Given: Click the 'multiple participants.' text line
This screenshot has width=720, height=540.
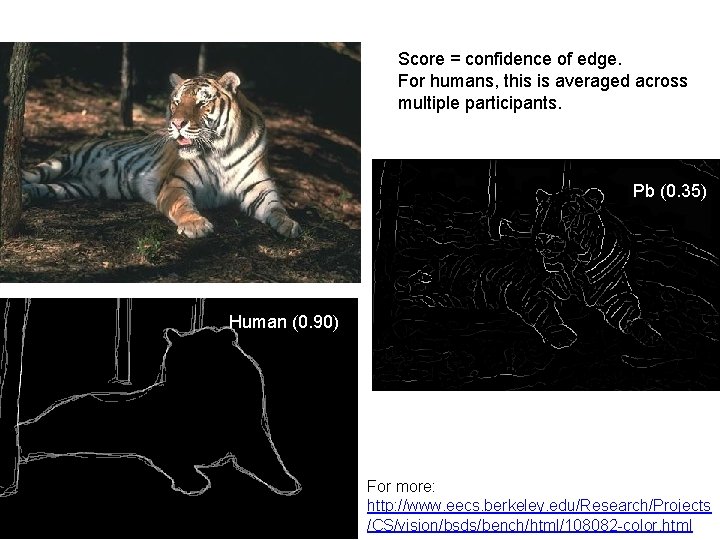Looking at the screenshot, I should pos(479,103).
